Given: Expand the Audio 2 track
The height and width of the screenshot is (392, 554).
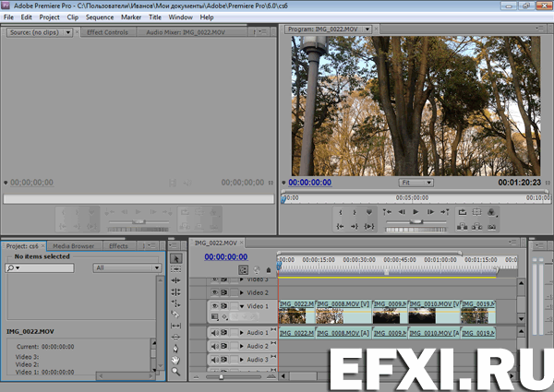Looking at the screenshot, I should pos(242,346).
